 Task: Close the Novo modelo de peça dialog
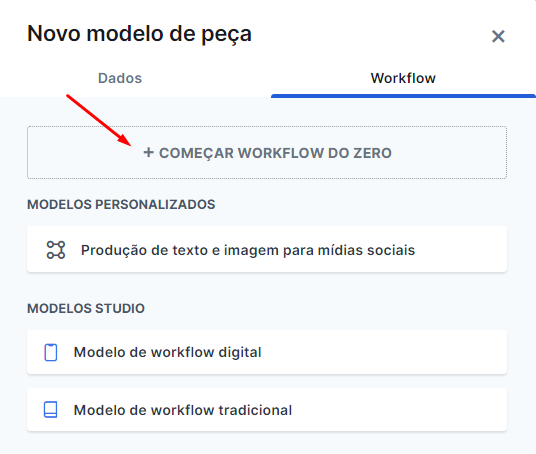498,36
